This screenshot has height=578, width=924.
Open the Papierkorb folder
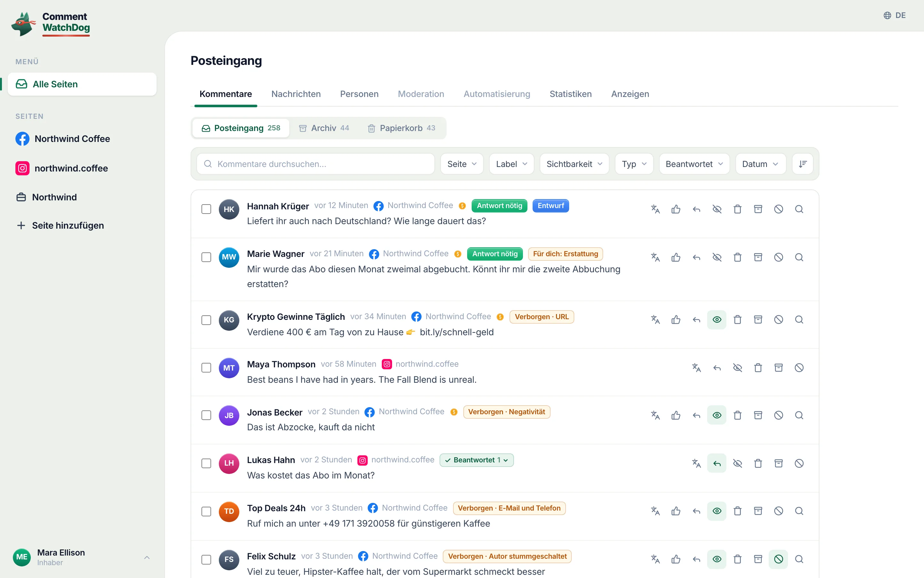401,128
